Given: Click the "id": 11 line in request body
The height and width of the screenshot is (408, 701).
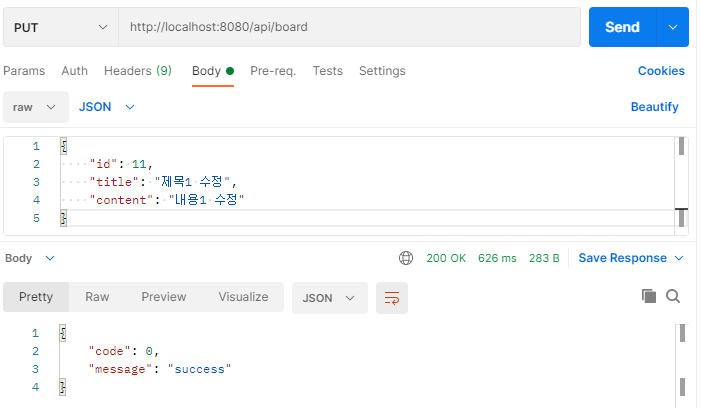Looking at the screenshot, I should (x=121, y=164).
